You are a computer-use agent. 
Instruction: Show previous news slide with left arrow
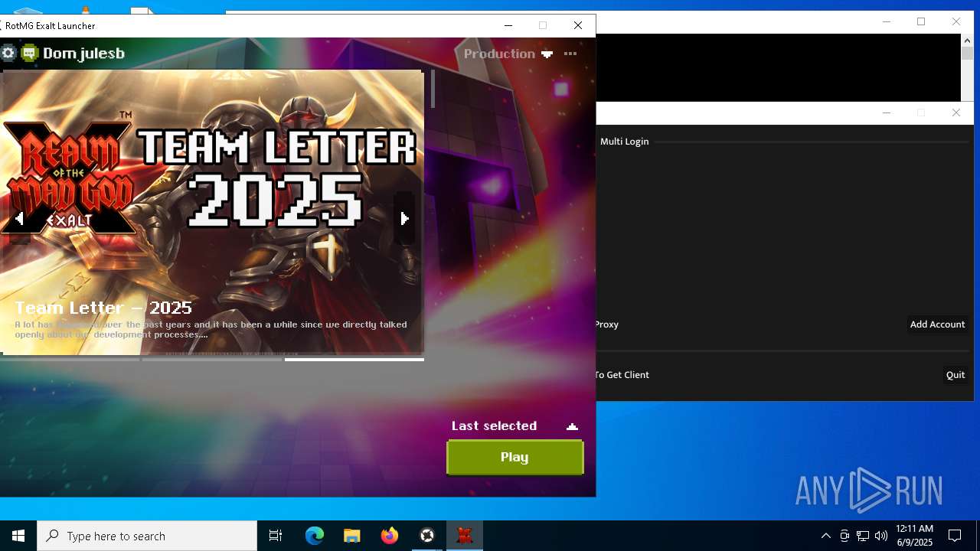[x=19, y=219]
